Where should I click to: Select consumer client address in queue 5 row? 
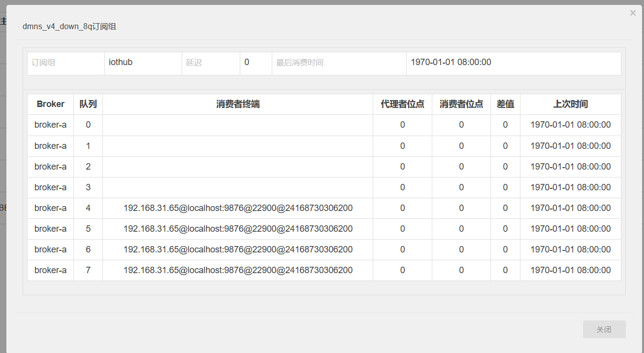238,229
